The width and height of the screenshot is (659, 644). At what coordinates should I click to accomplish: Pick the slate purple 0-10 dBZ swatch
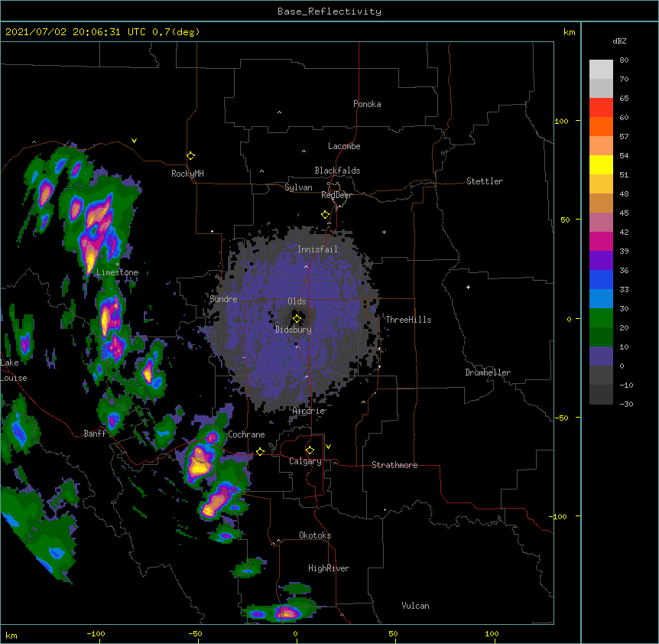[x=601, y=356]
